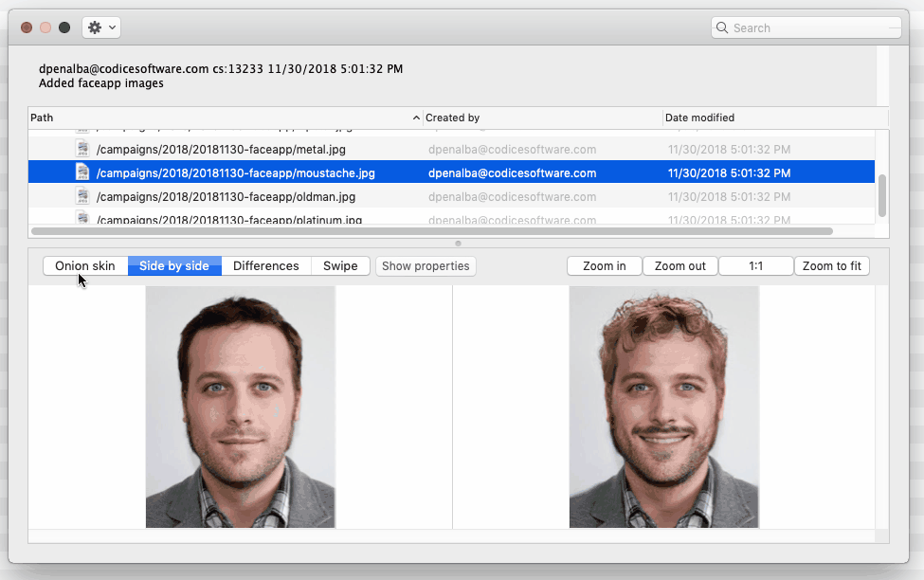Click the Zoom in button
924x580 pixels.
[x=604, y=265]
